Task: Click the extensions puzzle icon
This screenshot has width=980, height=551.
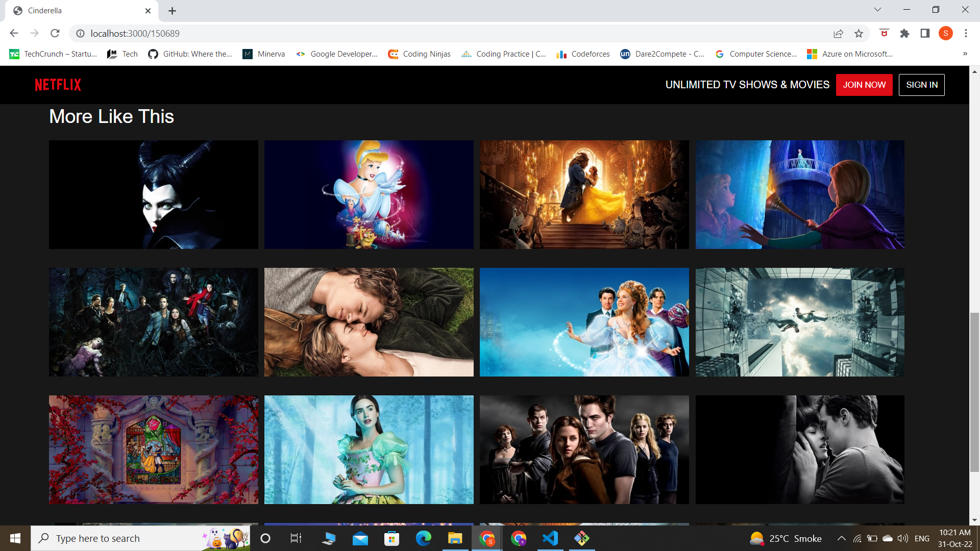Action: [x=904, y=33]
